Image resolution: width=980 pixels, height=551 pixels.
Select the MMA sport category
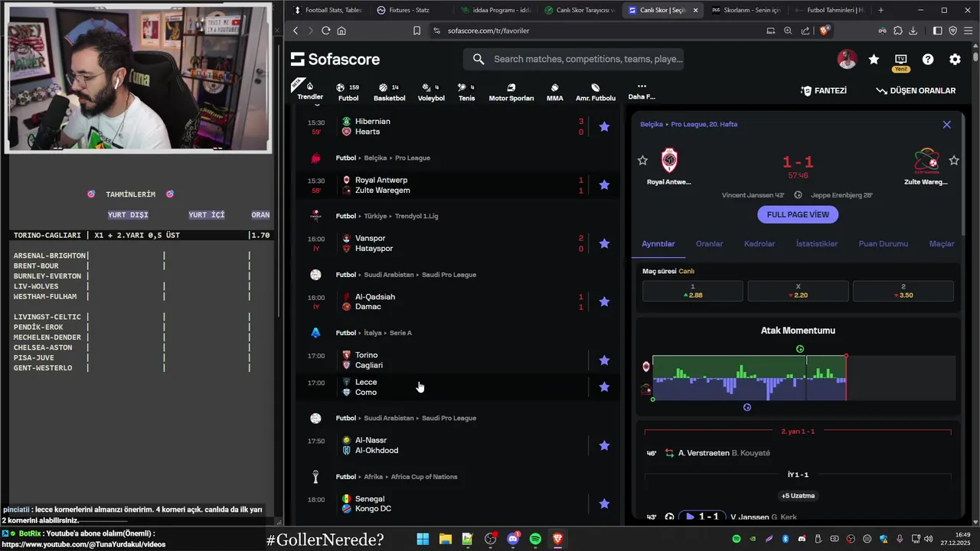554,92
